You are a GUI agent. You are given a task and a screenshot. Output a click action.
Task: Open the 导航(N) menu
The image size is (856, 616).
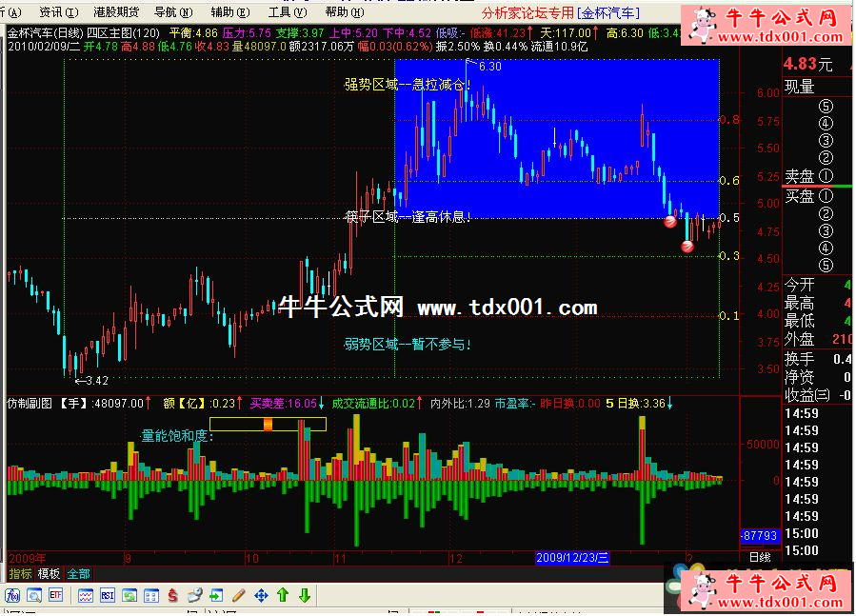tap(173, 12)
